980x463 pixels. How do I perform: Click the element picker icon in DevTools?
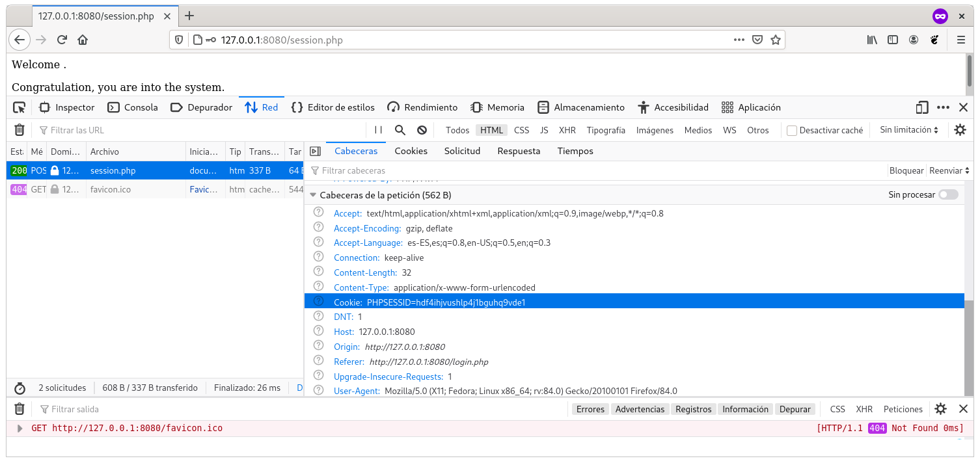20,107
